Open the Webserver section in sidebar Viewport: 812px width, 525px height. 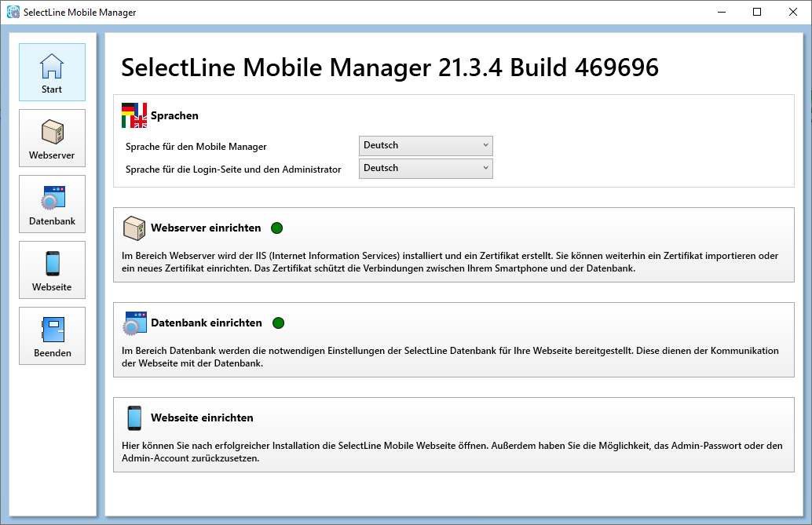pyautogui.click(x=53, y=138)
